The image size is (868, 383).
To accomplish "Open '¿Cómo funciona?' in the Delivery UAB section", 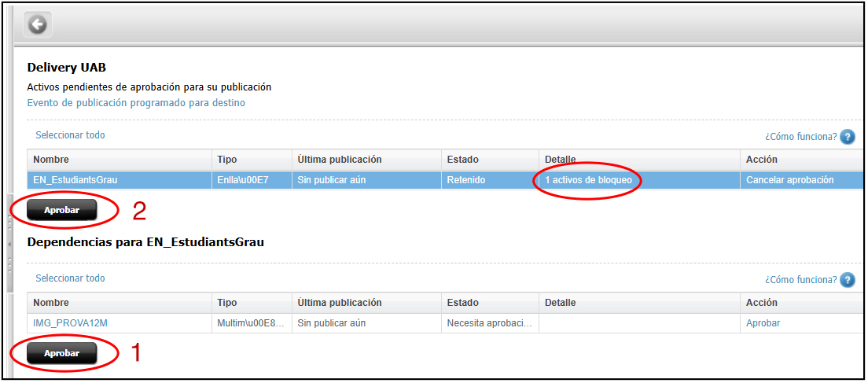I will tap(800, 137).
